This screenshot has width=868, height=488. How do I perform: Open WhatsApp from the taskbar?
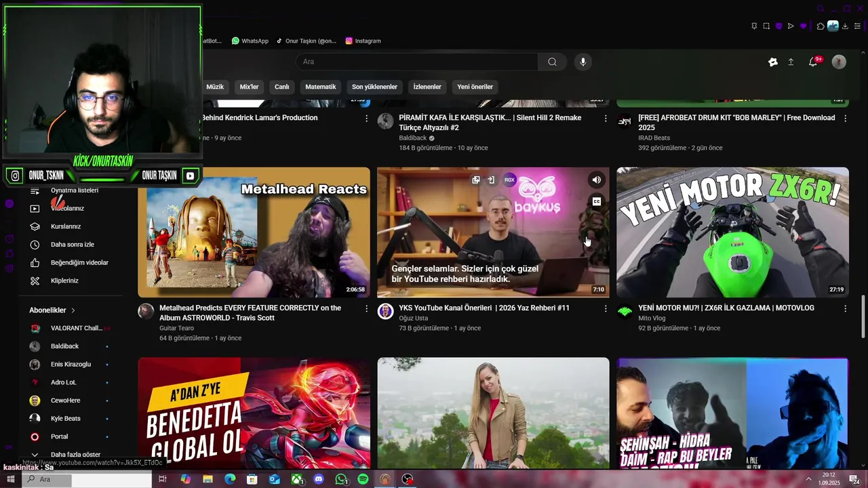341,479
